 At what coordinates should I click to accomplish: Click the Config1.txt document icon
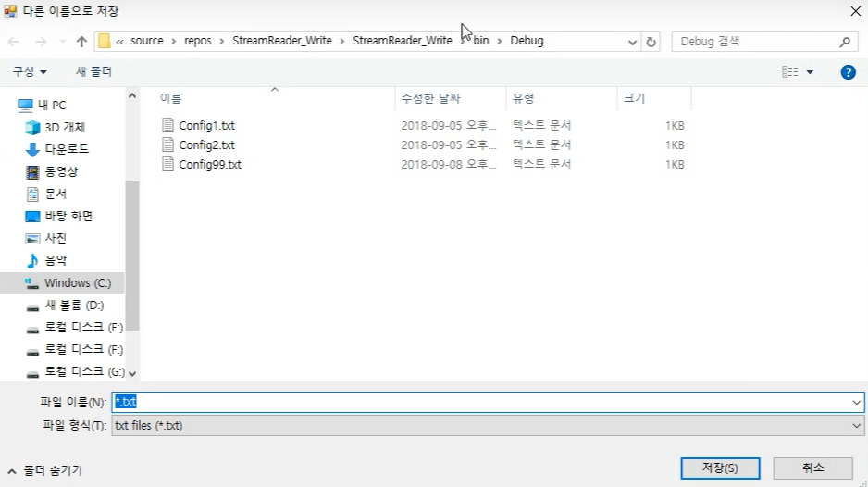pos(167,125)
